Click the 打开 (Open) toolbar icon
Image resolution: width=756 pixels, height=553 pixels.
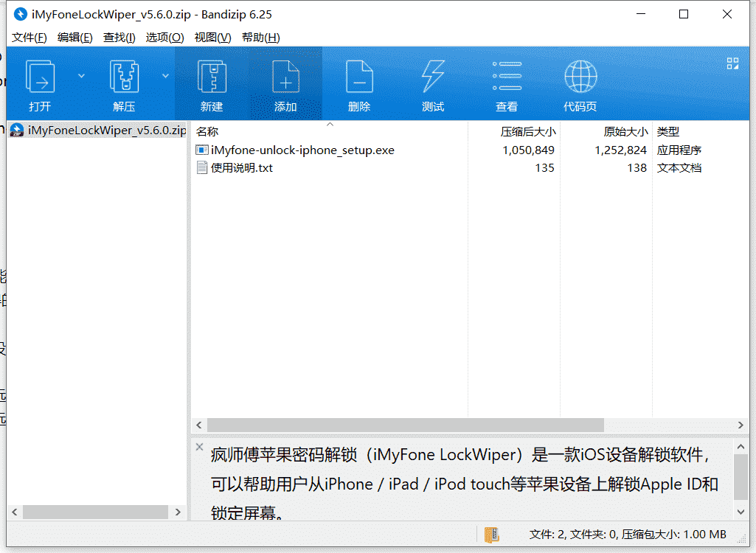click(40, 76)
